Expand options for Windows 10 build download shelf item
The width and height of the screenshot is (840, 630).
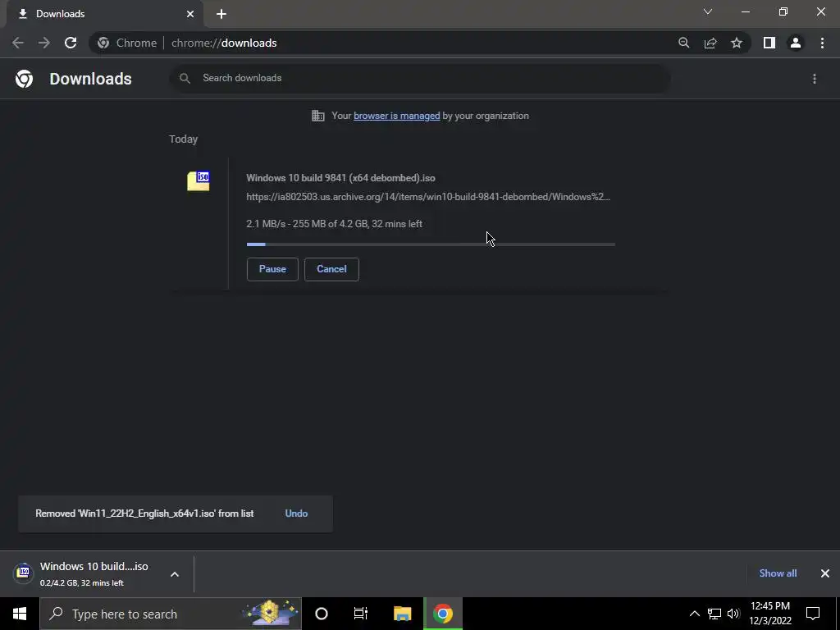[175, 574]
